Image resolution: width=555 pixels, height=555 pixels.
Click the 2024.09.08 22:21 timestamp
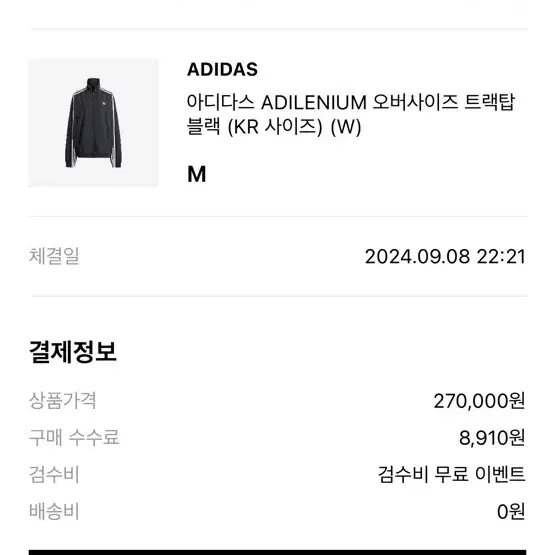point(445,257)
